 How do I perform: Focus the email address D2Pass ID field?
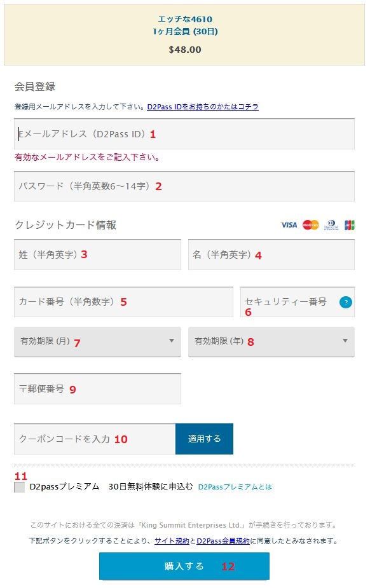pyautogui.click(x=184, y=134)
